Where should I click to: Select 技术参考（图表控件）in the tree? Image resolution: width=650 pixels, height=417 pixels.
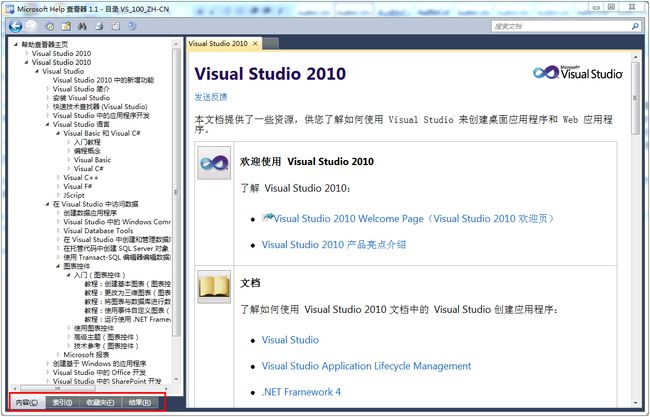coord(106,346)
